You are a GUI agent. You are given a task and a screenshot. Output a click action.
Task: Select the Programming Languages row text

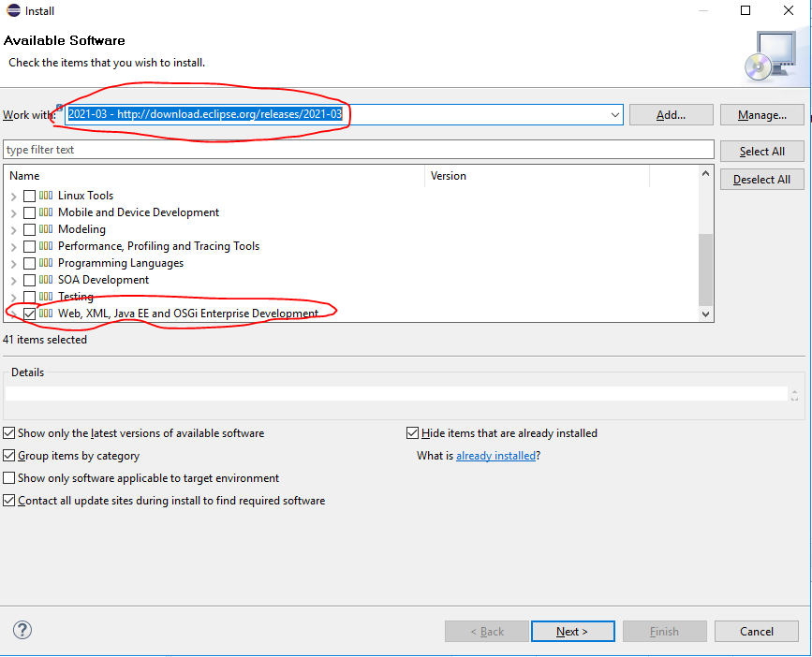click(x=121, y=263)
